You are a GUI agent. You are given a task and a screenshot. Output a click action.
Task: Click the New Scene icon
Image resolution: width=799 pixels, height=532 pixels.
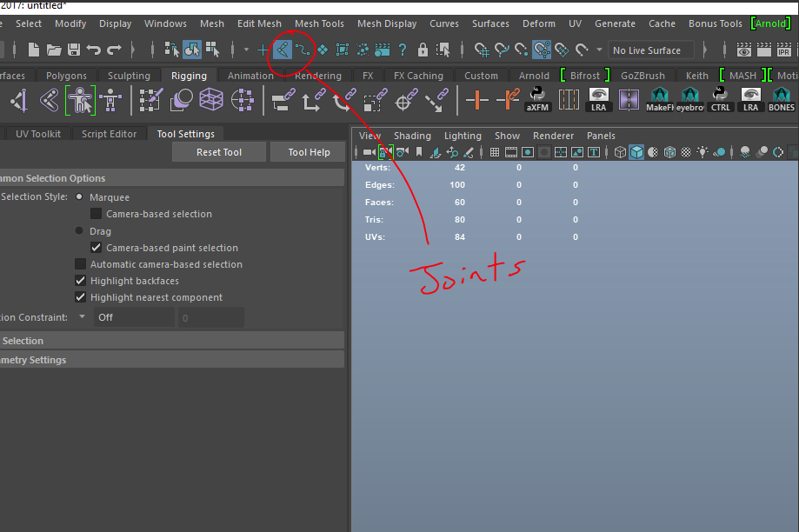34,50
